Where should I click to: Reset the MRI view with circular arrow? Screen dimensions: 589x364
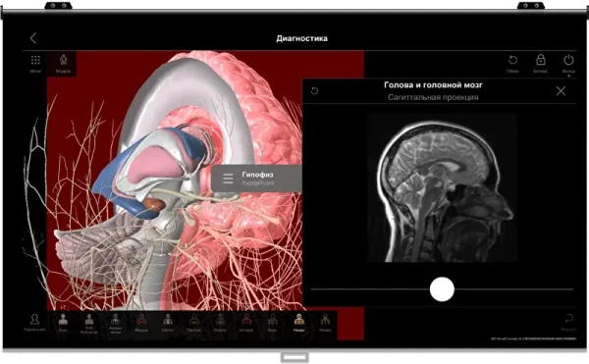pyautogui.click(x=315, y=91)
